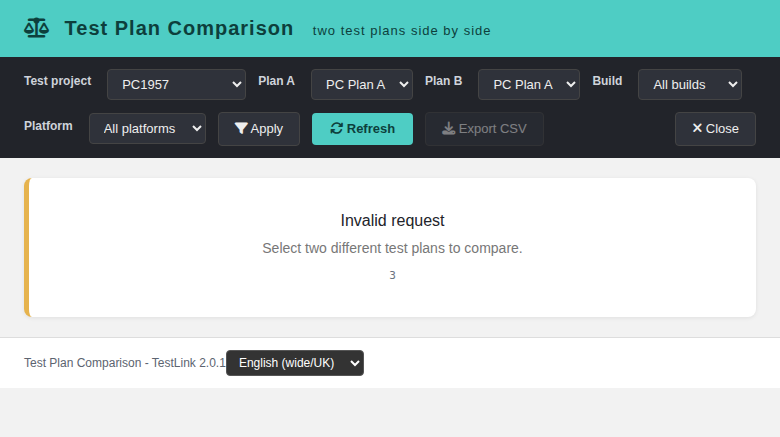
Task: Click the balance scale icon in header
Action: (x=36, y=28)
